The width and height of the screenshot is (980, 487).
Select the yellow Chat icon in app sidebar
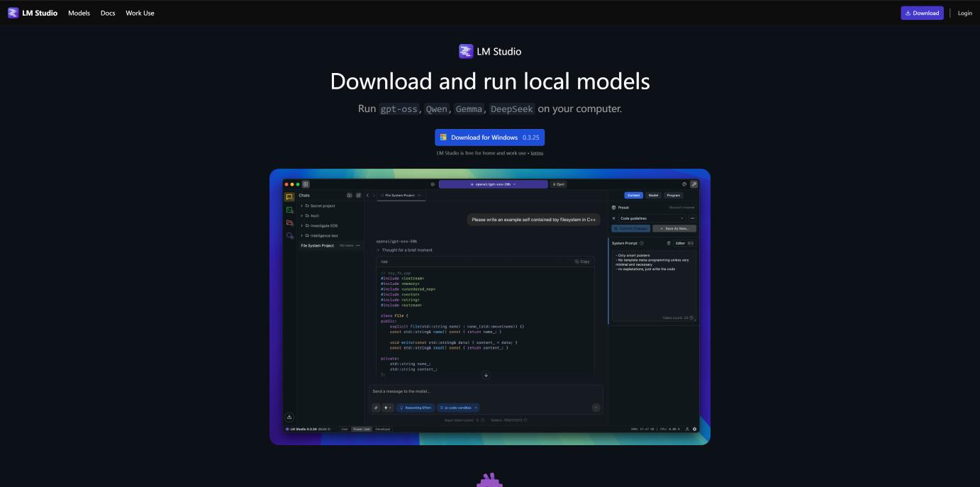click(x=289, y=197)
